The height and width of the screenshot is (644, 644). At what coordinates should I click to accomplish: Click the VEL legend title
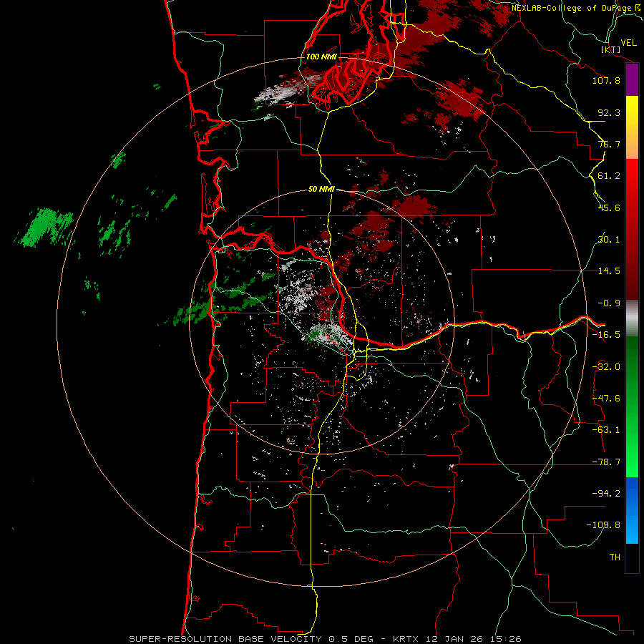(628, 43)
